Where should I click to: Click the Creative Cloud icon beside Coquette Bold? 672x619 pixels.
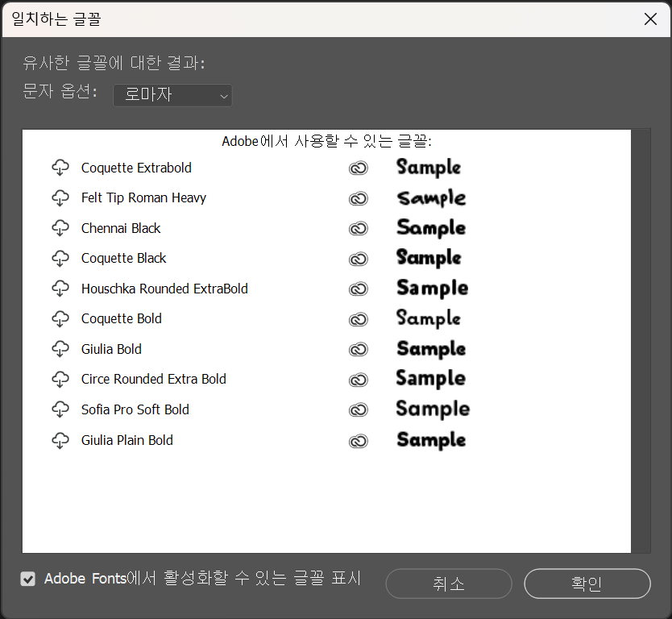(x=359, y=319)
